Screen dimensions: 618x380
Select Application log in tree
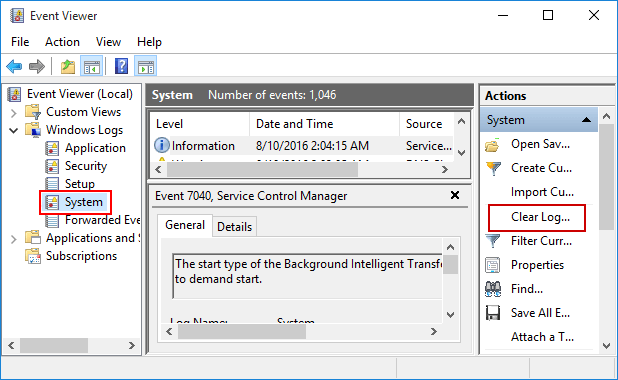click(95, 148)
